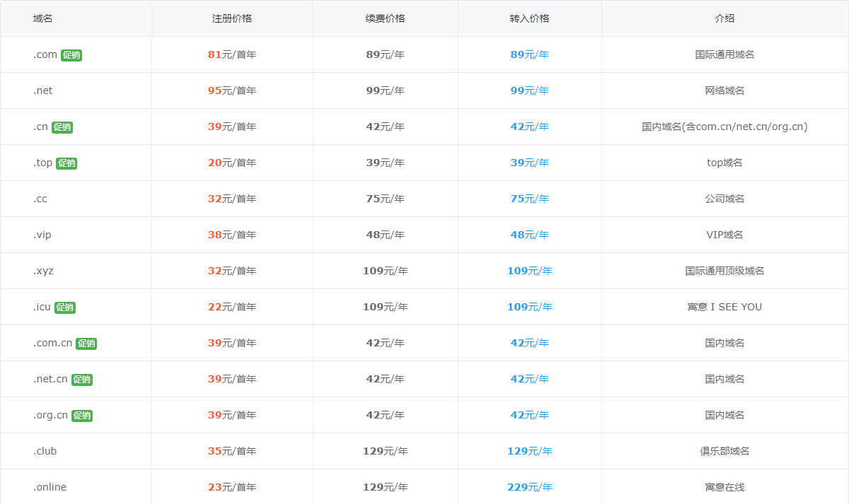This screenshot has height=504, width=849.
Task: Click the 促销 badge next to .top
Action: pyautogui.click(x=67, y=163)
